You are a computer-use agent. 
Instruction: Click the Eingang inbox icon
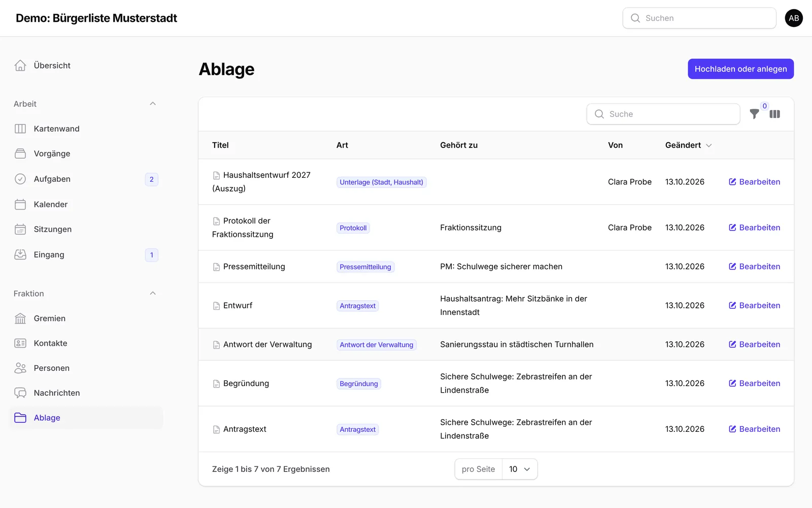pos(20,255)
